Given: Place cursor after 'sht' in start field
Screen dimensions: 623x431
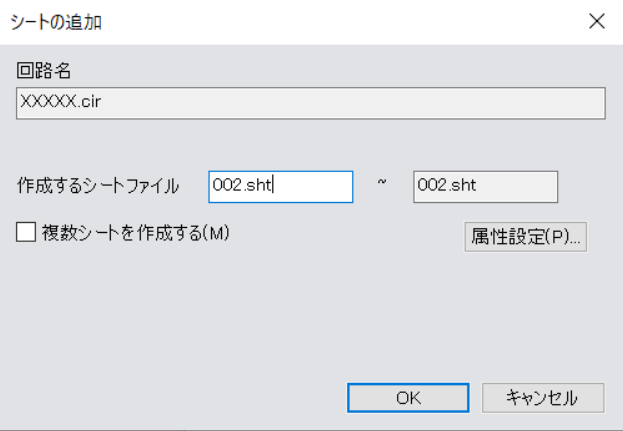Looking at the screenshot, I should click(x=273, y=186).
